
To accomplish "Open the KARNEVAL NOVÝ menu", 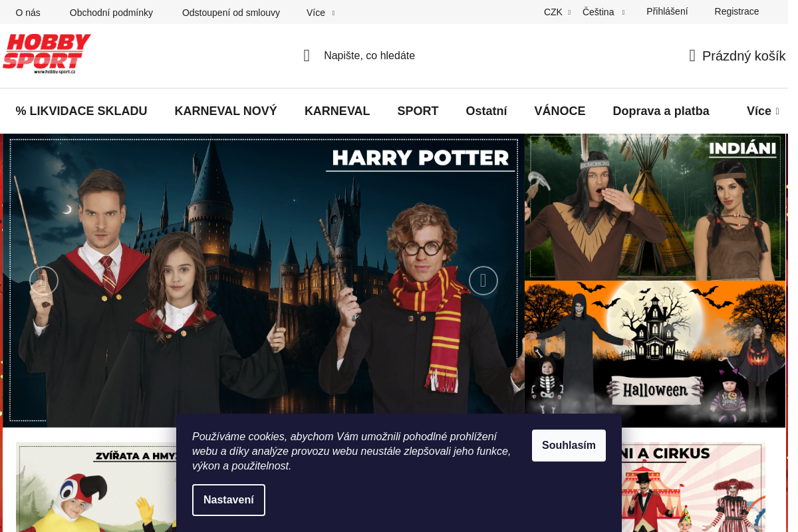I will tap(225, 111).
